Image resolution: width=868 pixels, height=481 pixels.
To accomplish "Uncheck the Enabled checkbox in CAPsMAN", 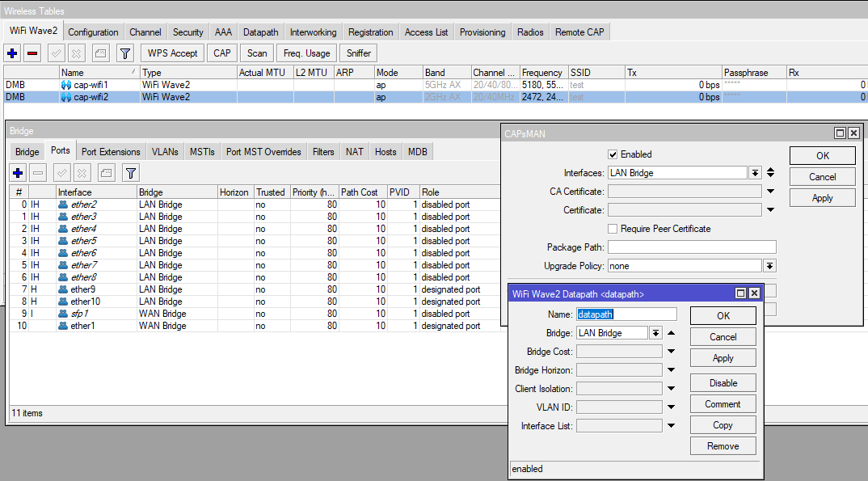I will tap(613, 154).
